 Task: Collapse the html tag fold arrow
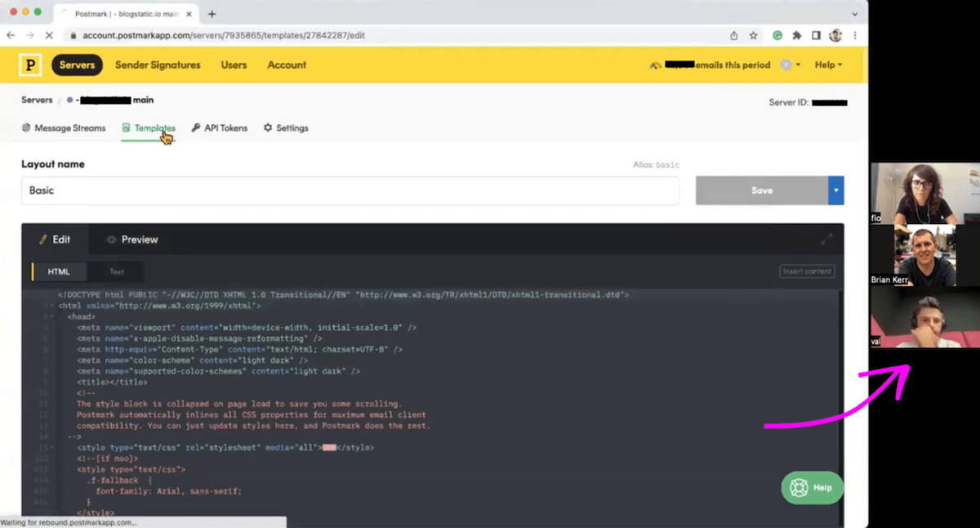coord(51,306)
